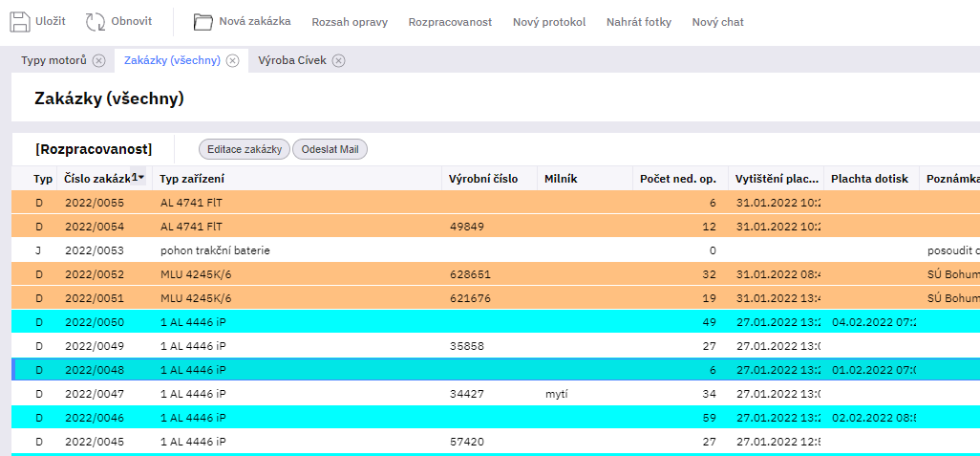Create a Nový protokol
Screen dimensions: 980x456
(x=548, y=22)
